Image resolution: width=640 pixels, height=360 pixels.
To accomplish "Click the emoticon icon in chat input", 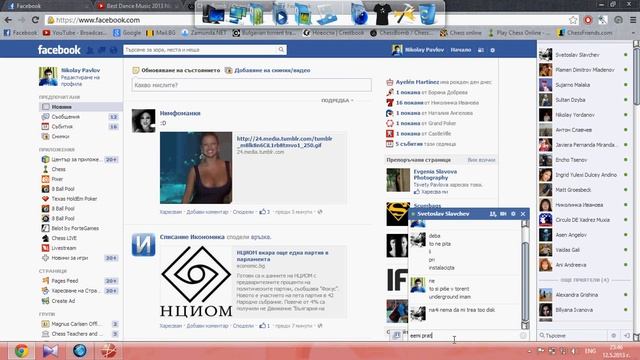I will pyautogui.click(x=523, y=335).
